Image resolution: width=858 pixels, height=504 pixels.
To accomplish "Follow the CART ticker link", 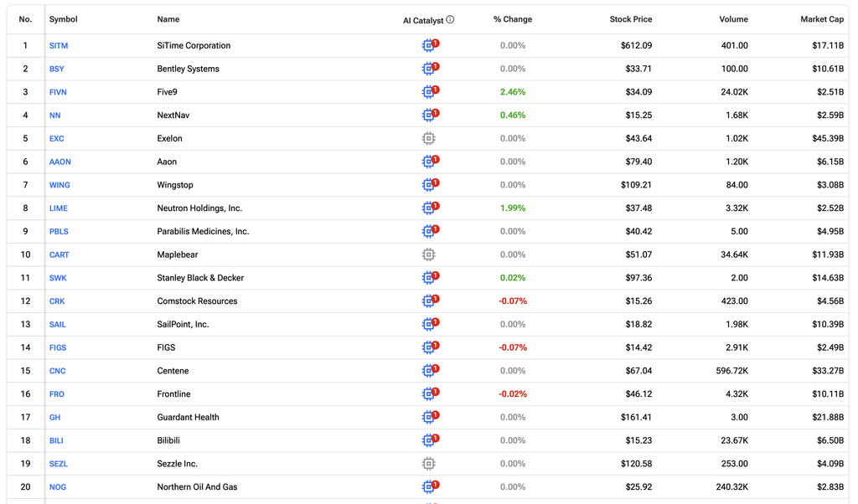I will (59, 255).
